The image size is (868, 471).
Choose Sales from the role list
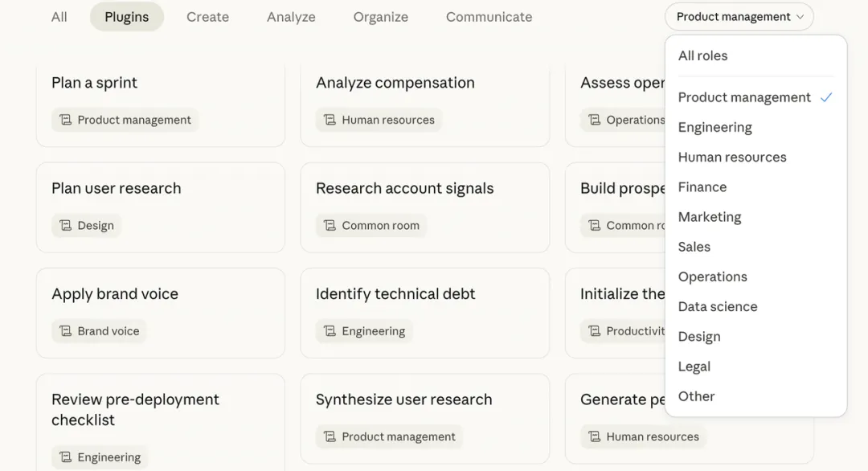coord(755,247)
